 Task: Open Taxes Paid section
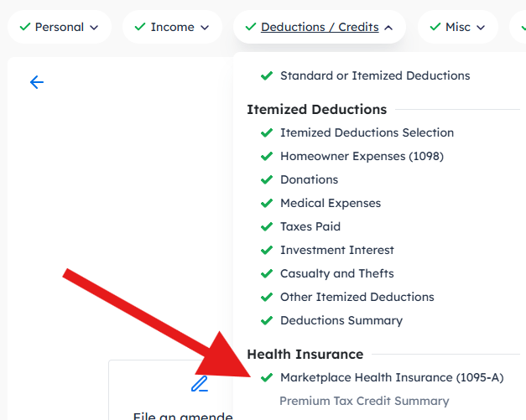click(310, 226)
